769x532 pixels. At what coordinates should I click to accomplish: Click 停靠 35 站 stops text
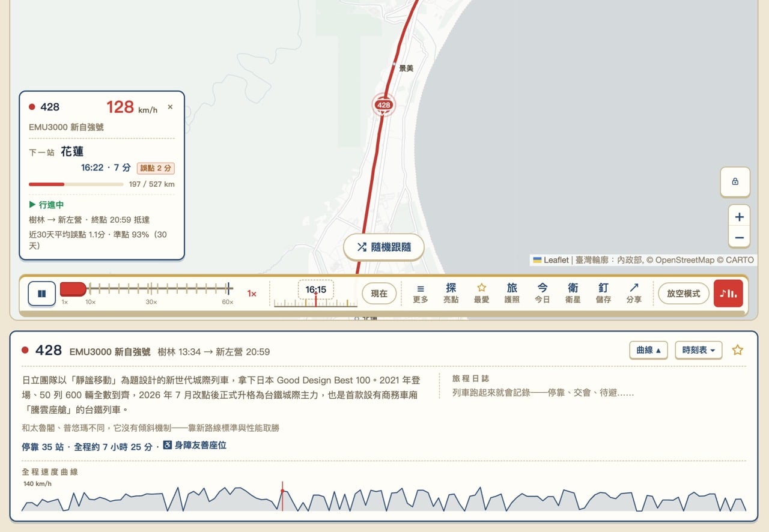43,447
